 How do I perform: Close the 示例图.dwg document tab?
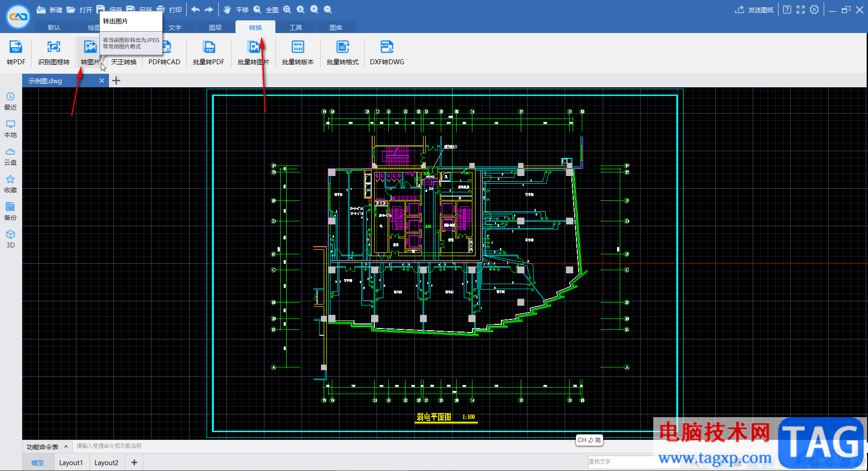pyautogui.click(x=102, y=81)
